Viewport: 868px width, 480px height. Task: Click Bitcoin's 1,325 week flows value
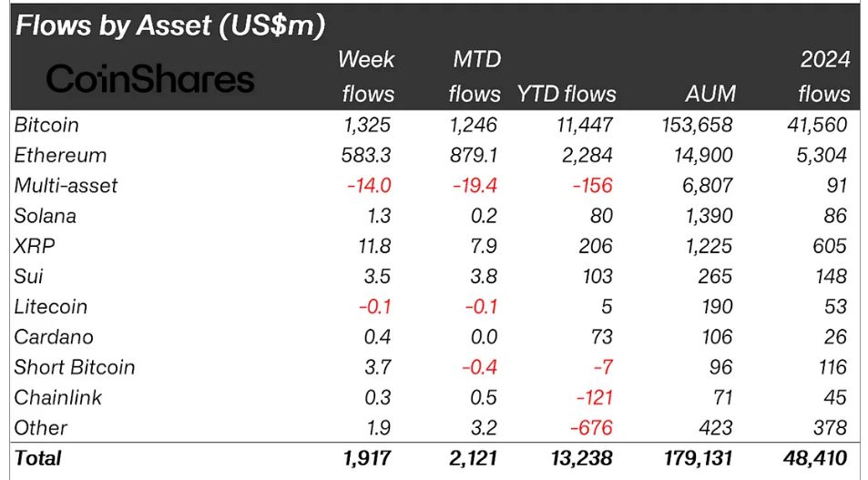369,125
